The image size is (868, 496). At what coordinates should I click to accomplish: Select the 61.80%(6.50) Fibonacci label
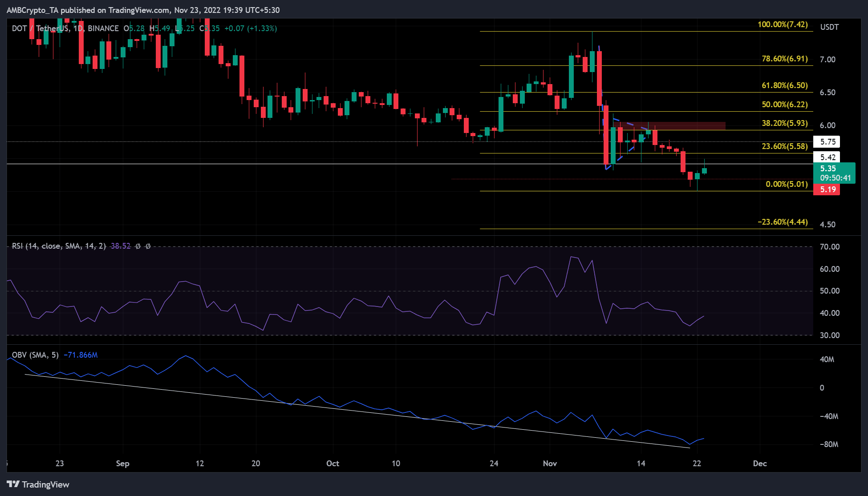[x=785, y=85]
